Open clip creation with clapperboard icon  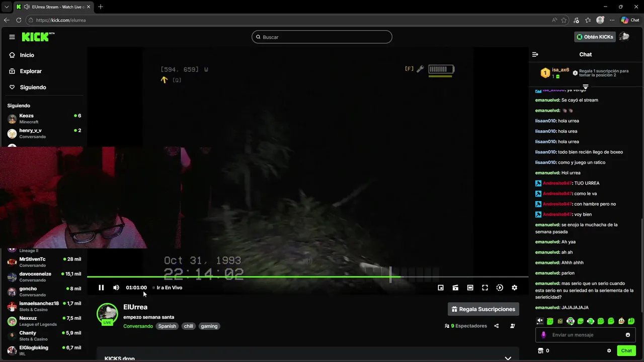coord(455,288)
